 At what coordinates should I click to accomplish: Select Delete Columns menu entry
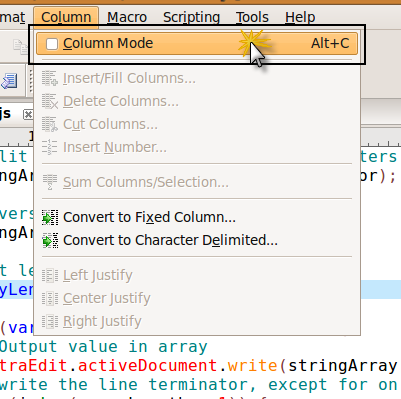pos(197,102)
